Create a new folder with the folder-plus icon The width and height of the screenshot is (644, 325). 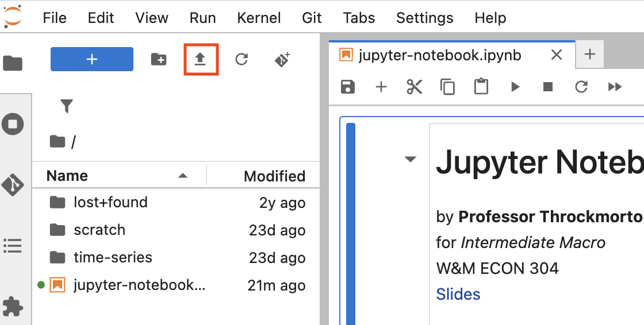pyautogui.click(x=158, y=59)
